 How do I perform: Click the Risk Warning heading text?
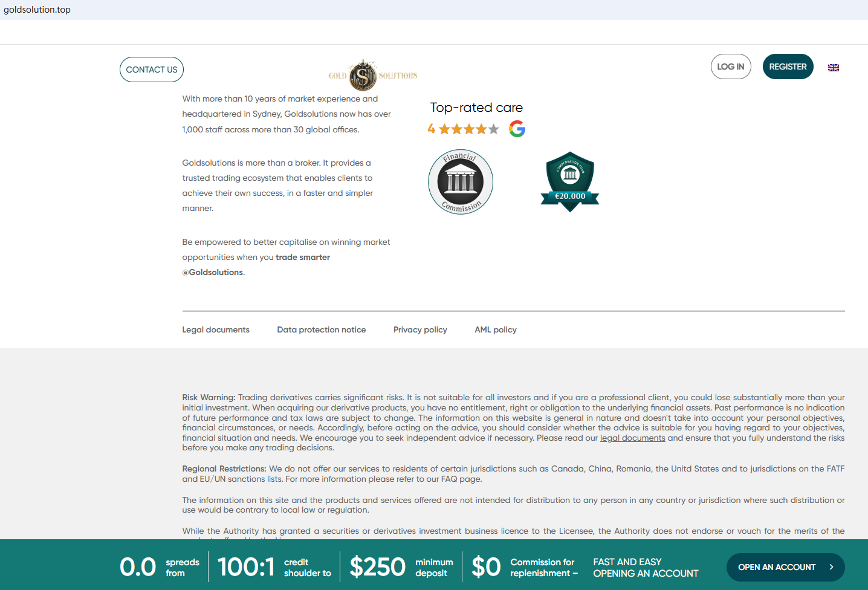point(209,397)
